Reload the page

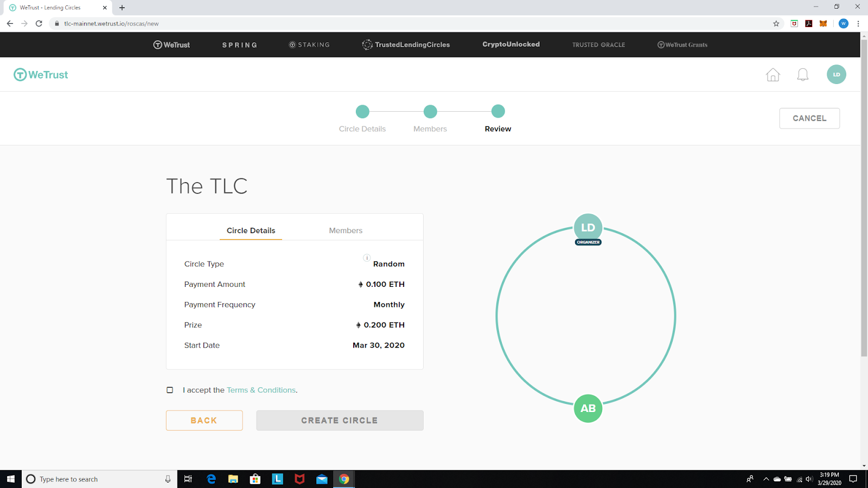click(39, 23)
